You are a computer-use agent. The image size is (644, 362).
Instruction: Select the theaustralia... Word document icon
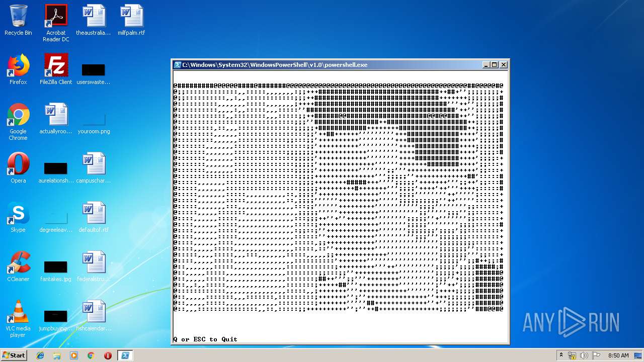tap(94, 20)
